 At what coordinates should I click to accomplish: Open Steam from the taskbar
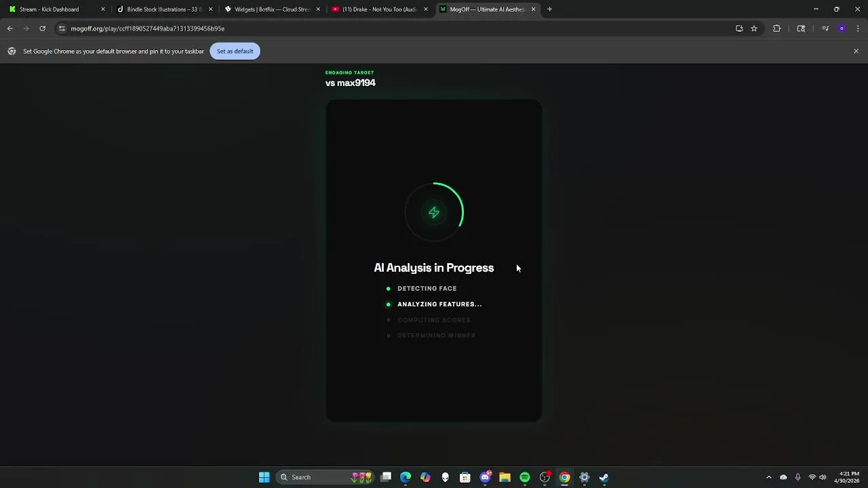(604, 477)
